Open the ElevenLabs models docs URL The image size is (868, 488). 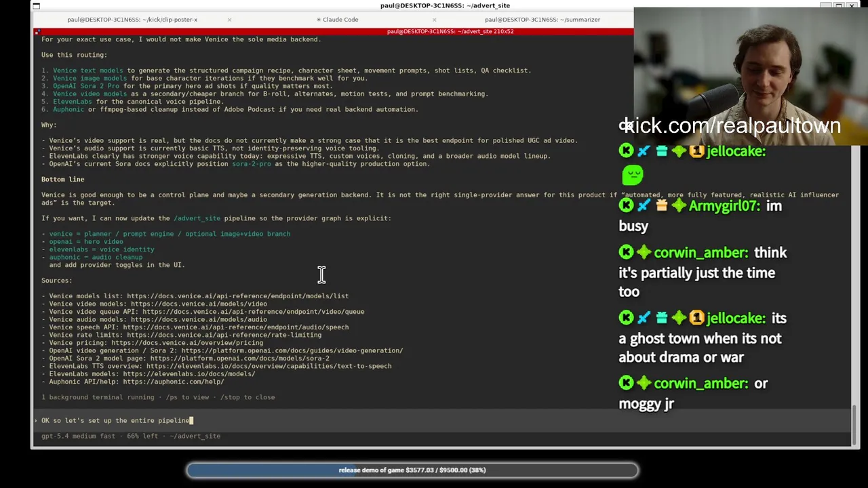(x=189, y=374)
